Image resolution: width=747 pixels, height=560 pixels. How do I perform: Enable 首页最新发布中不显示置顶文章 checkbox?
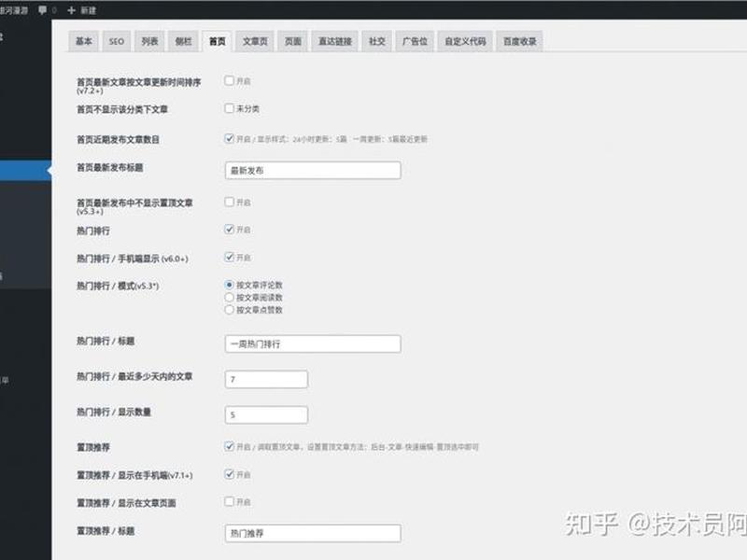(x=229, y=202)
